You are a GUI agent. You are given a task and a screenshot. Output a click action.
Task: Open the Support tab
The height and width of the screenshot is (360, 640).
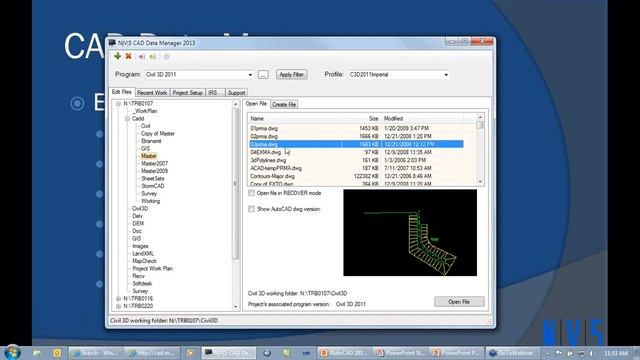(x=236, y=93)
